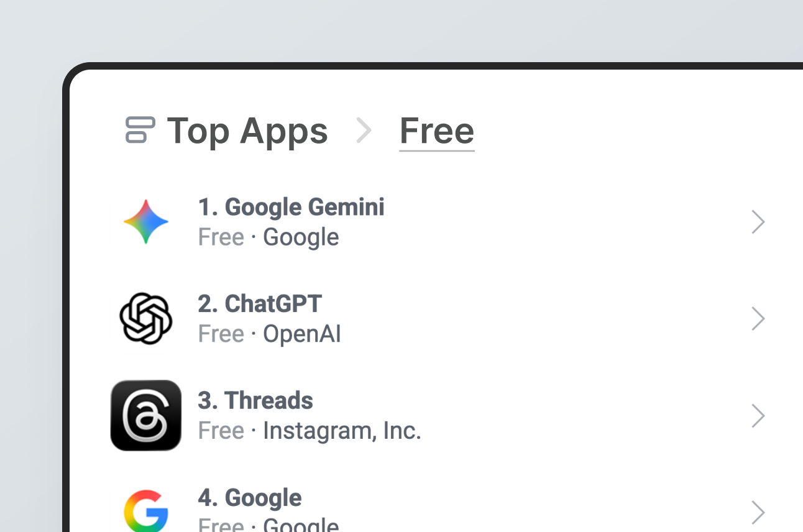Click the "2. ChatGPT" app title
Screen dimensions: 803x532
[260, 304]
